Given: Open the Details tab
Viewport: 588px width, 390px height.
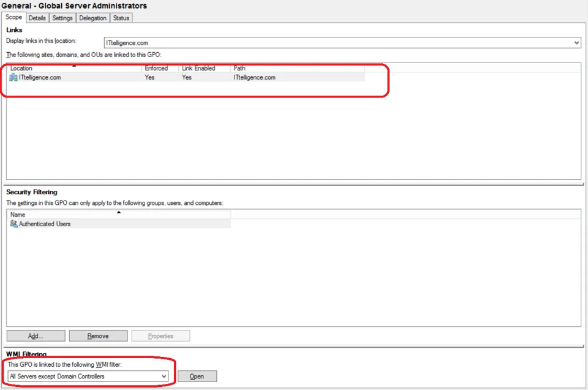Looking at the screenshot, I should pos(37,18).
